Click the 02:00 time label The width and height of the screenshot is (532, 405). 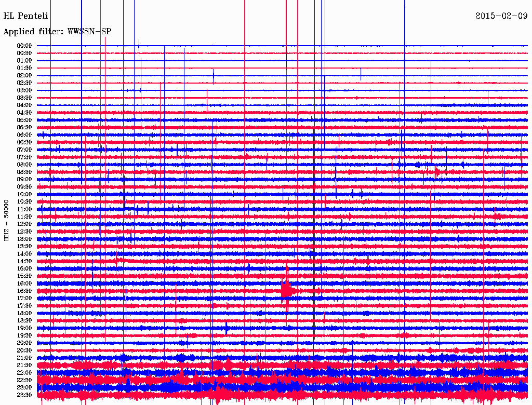pyautogui.click(x=24, y=76)
